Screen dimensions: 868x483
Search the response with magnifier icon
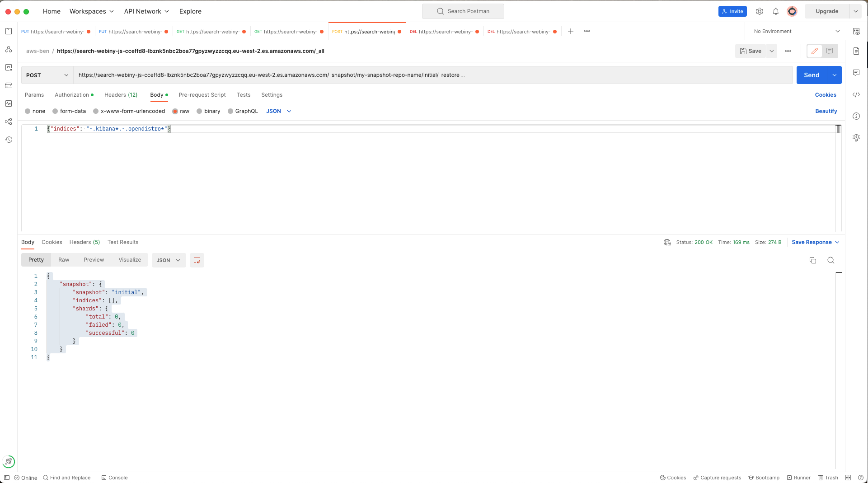830,260
